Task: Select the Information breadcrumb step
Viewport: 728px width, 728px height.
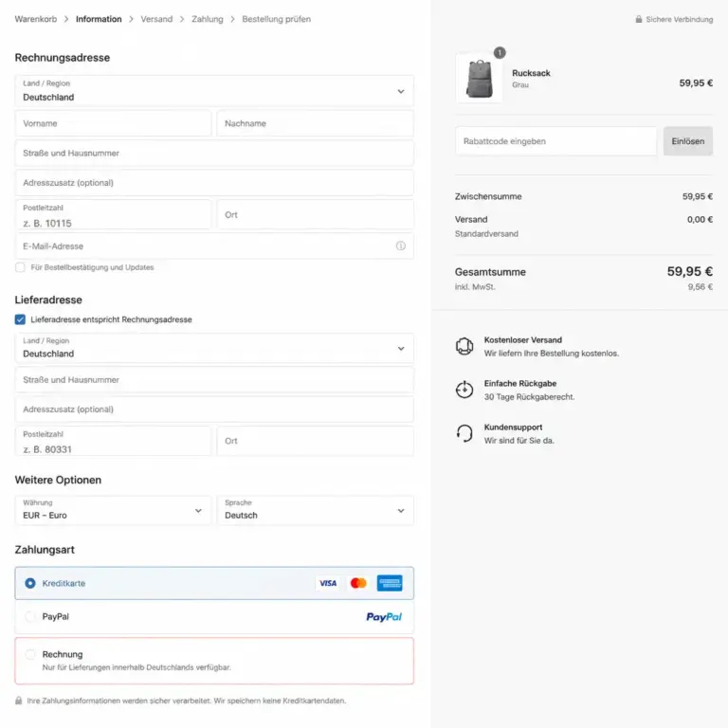Action: (99, 19)
